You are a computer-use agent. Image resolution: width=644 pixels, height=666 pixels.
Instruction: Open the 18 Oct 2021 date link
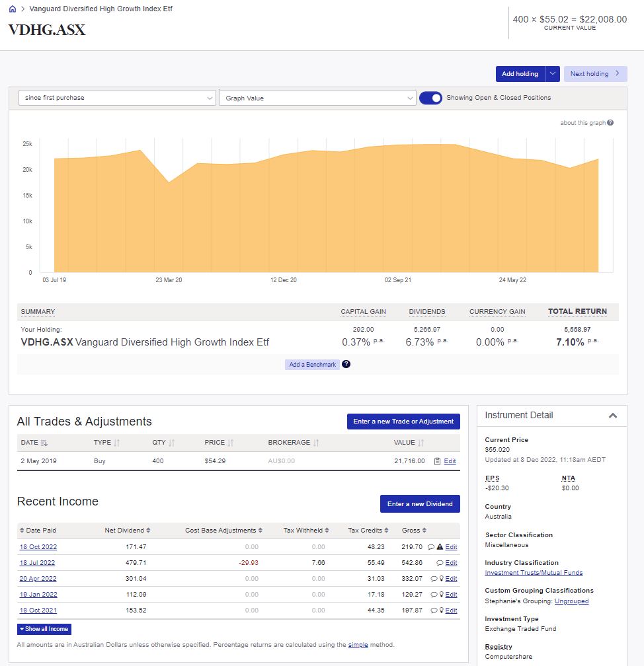tap(38, 610)
